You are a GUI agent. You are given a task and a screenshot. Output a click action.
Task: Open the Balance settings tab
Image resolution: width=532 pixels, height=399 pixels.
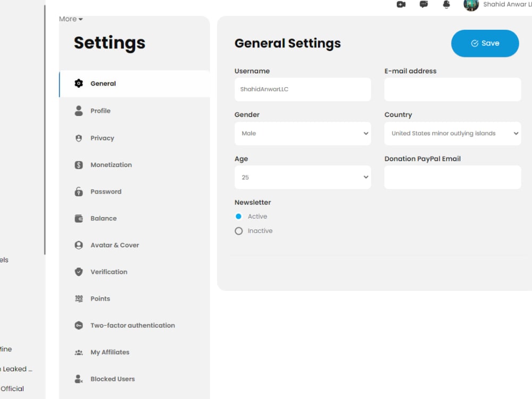(135, 219)
